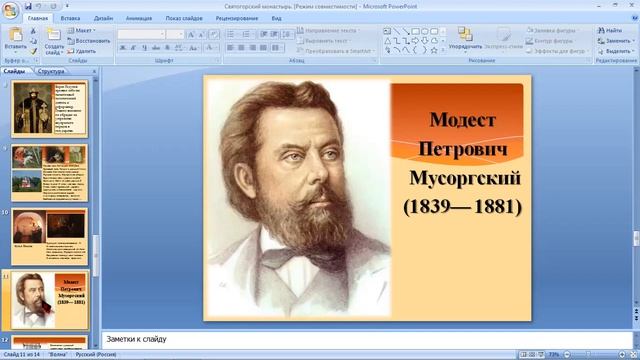Open the line spacing options
The width and height of the screenshot is (640, 360).
pos(287,34)
